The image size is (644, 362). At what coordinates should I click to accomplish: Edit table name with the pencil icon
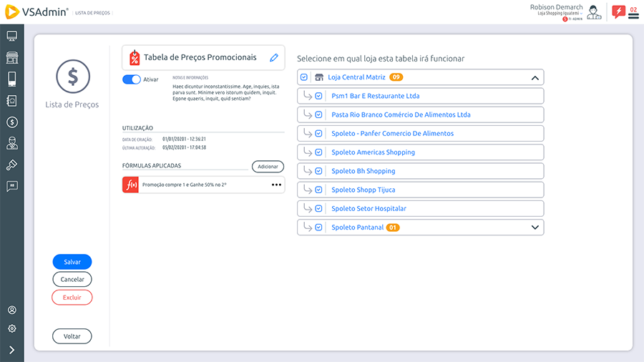[x=273, y=58]
